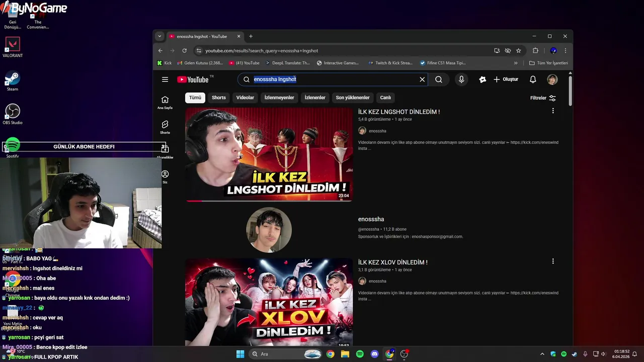Select the Son yüklenenler filter chip
The image size is (644, 362).
click(x=353, y=98)
